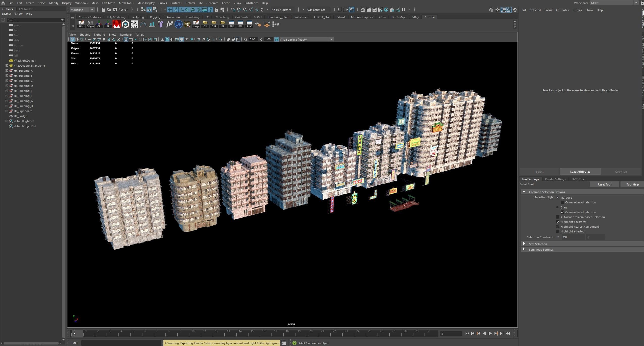Open the Workspace dropdown

point(614,3)
